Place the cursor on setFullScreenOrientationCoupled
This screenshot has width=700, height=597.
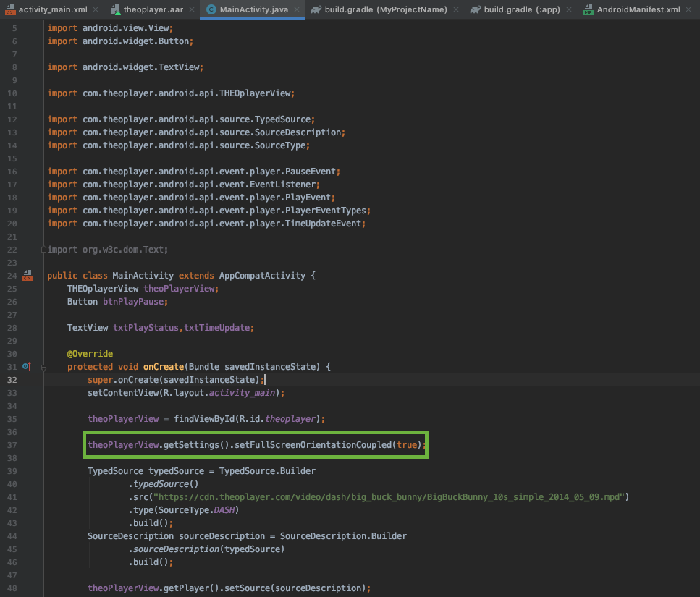[x=313, y=445]
